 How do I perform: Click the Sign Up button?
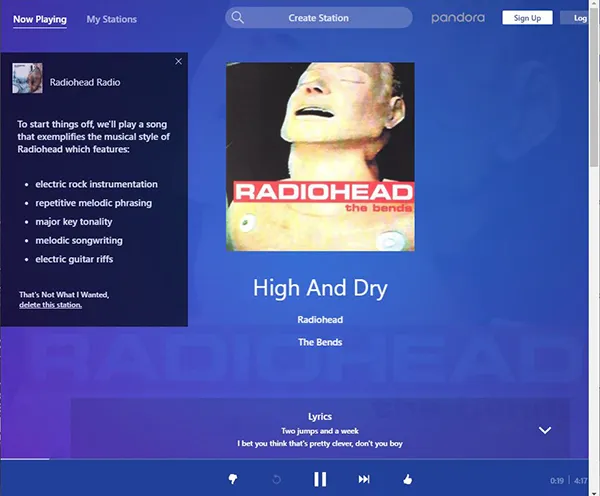527,18
